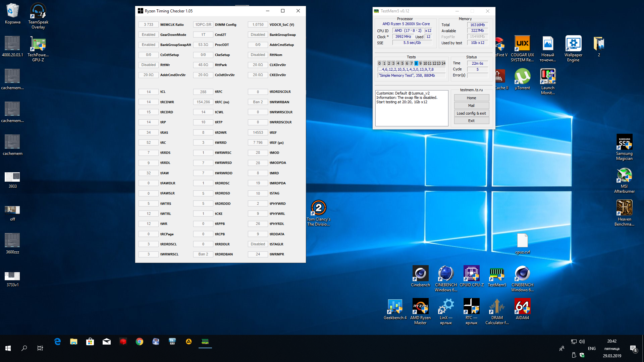Click the Mail button in TestMem5
The width and height of the screenshot is (644, 362).
(x=471, y=106)
